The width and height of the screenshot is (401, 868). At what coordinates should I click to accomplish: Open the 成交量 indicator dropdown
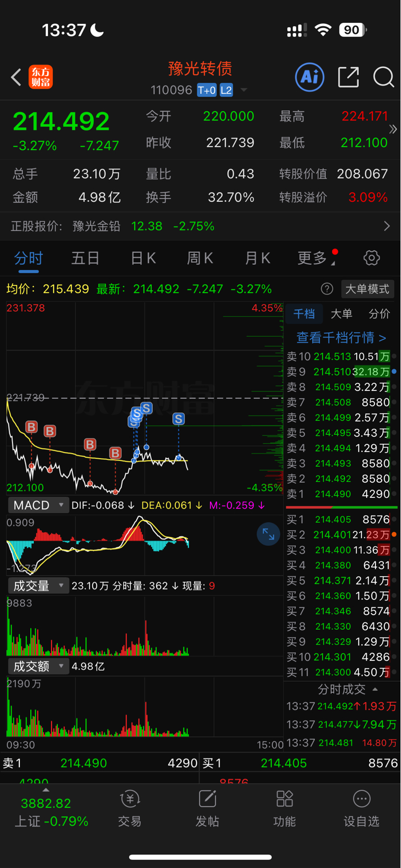[38, 586]
